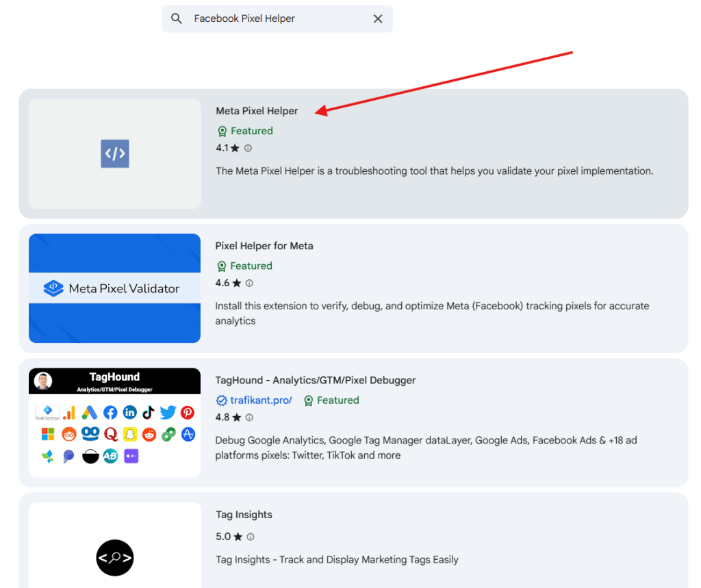Click the Facebook Pixel Helper search field

point(274,18)
